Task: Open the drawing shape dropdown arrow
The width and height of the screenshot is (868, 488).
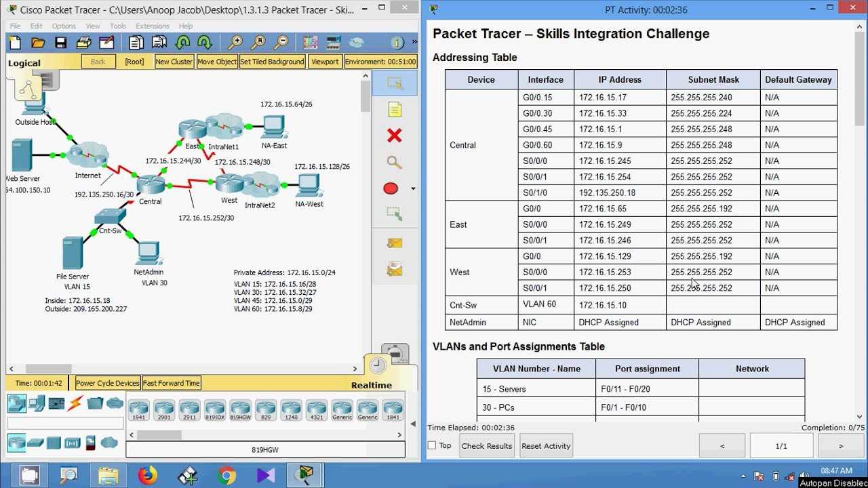Action: 413,189
